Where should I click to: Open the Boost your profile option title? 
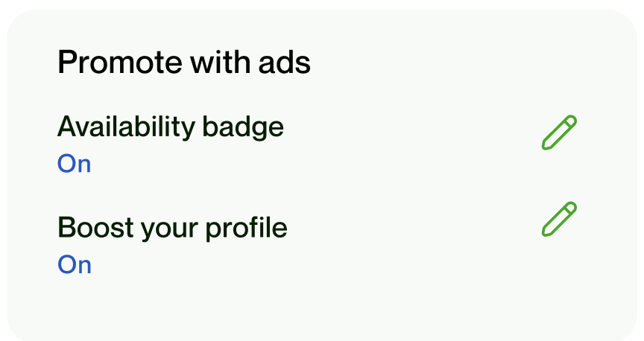tap(172, 228)
